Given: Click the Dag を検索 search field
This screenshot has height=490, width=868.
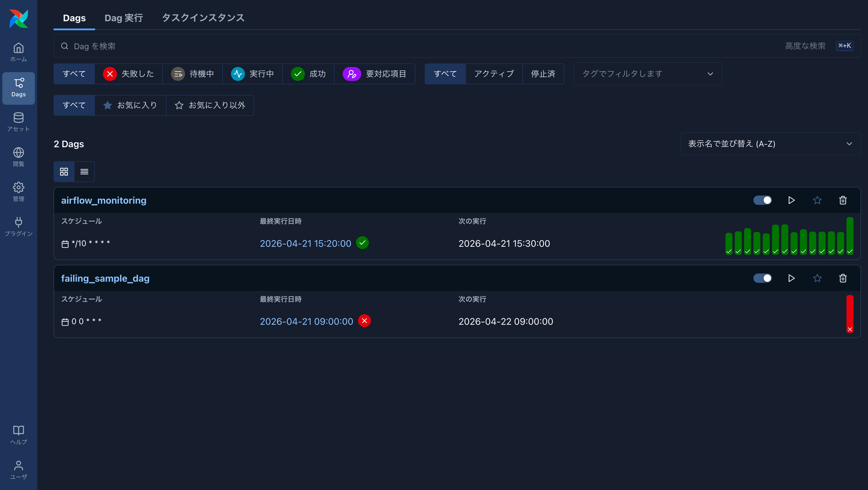Looking at the screenshot, I should (x=236, y=46).
